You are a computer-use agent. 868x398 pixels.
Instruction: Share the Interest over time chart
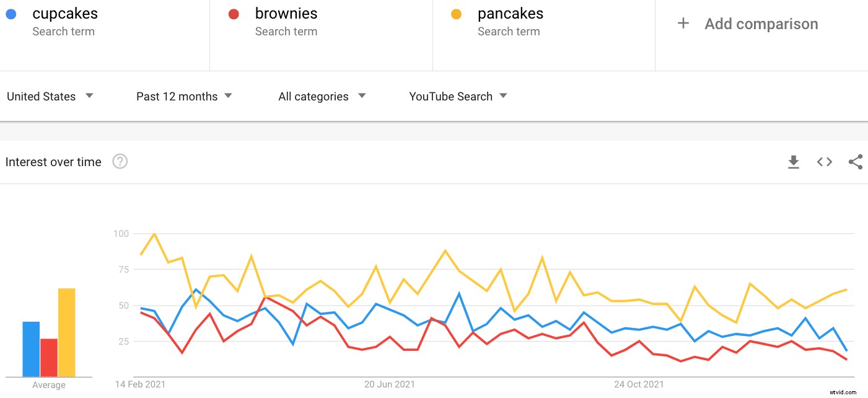pos(856,162)
